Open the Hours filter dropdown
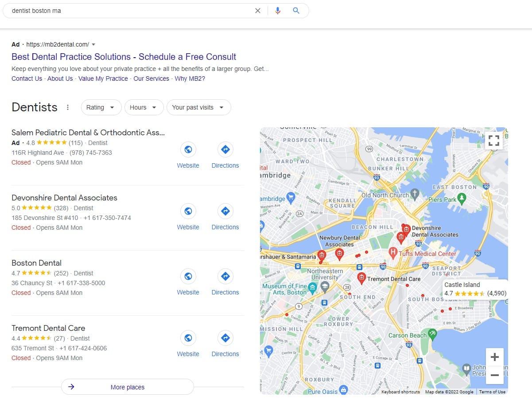The image size is (532, 408). [144, 107]
